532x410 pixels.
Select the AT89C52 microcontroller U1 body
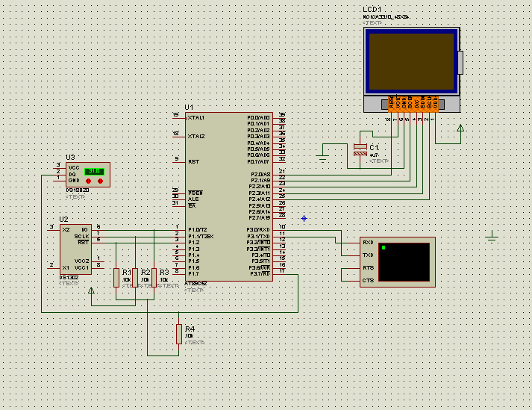[x=229, y=196]
